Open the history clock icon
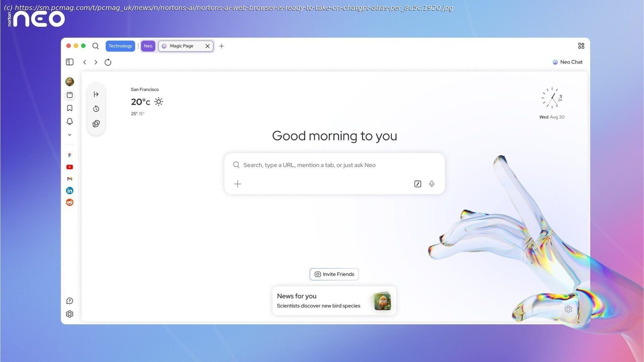Screen dimensions: 644x362 [x=96, y=109]
